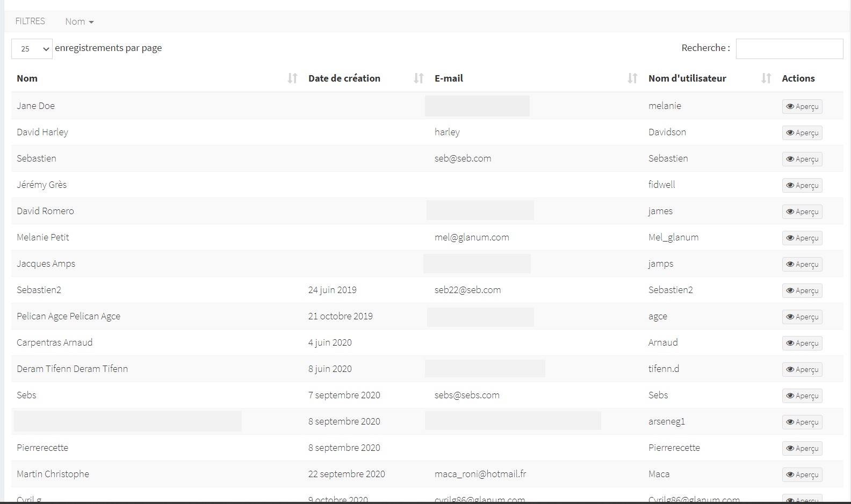Preview Jane Doe's record with Aperçu
This screenshot has width=851, height=504.
pyautogui.click(x=802, y=106)
